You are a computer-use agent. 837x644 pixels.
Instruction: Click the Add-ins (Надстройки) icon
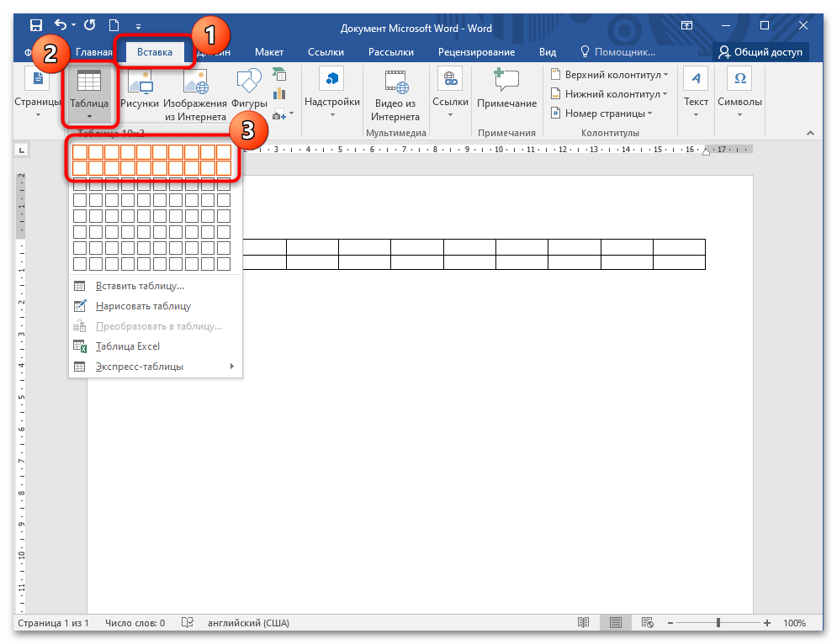click(331, 79)
